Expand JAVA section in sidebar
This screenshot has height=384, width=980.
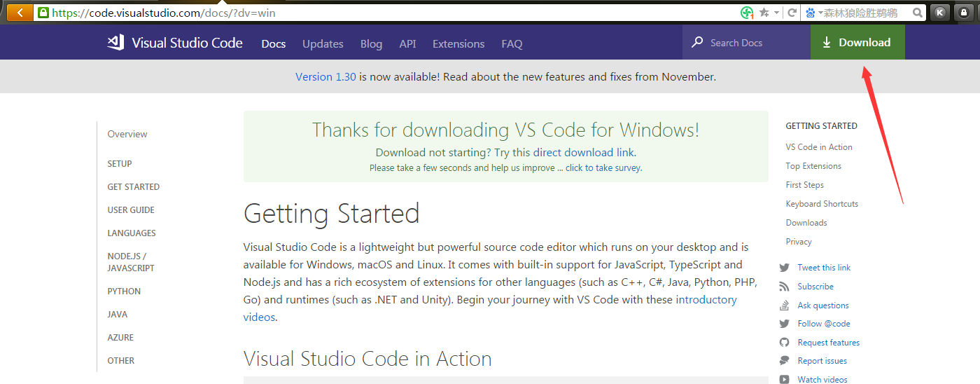tap(118, 315)
